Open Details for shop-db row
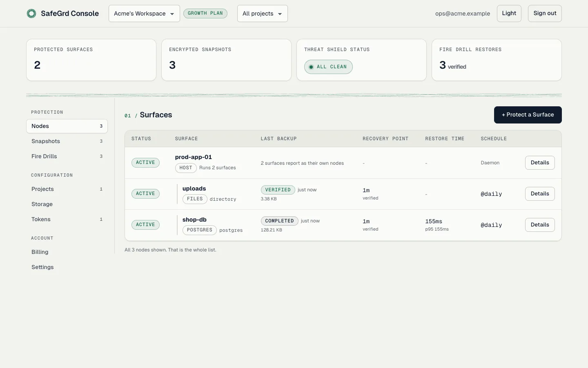The image size is (588, 368). pos(540,225)
